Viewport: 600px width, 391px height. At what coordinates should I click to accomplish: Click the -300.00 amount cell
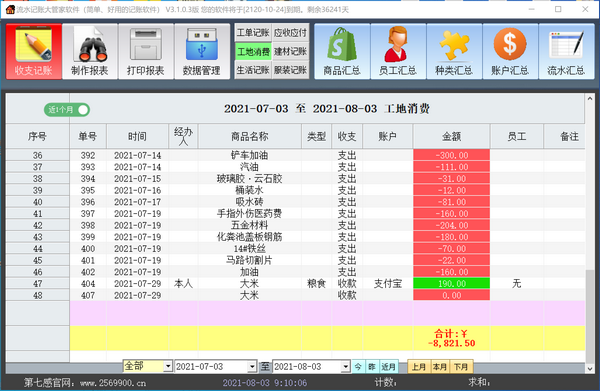452,155
